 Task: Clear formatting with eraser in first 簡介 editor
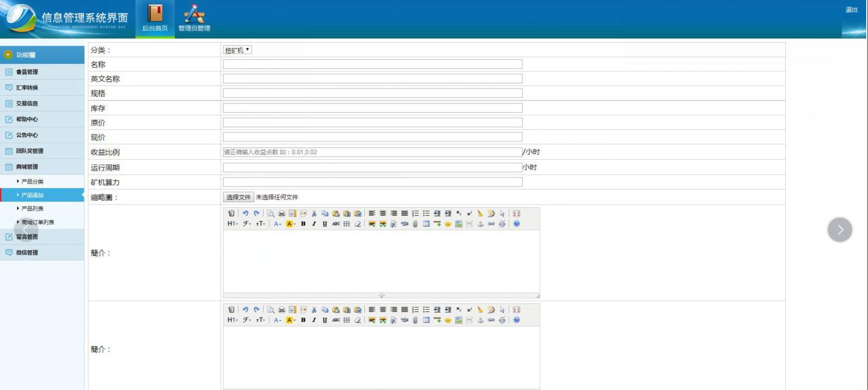coord(358,224)
